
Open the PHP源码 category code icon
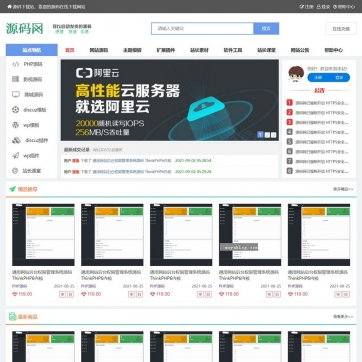16,64
